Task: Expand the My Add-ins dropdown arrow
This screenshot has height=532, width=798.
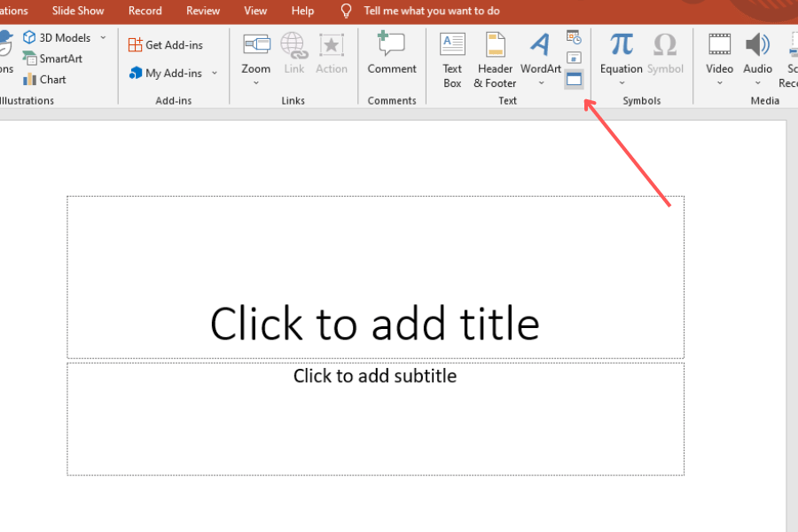Action: click(x=214, y=74)
